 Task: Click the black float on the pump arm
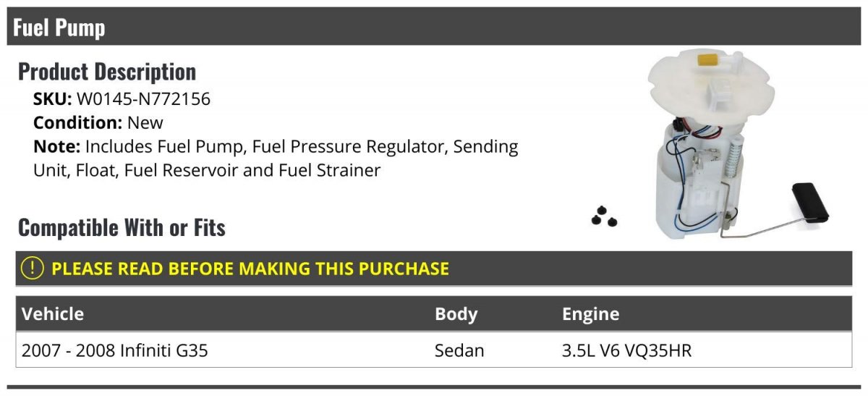tap(810, 202)
